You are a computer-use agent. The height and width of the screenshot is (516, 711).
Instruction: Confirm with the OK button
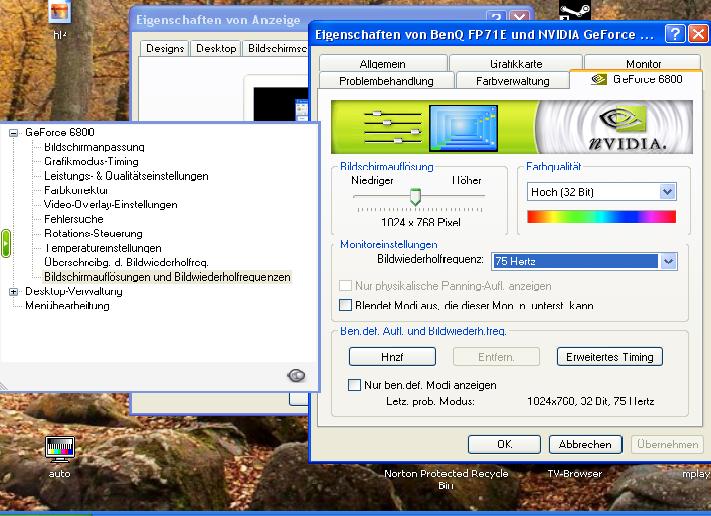[504, 444]
